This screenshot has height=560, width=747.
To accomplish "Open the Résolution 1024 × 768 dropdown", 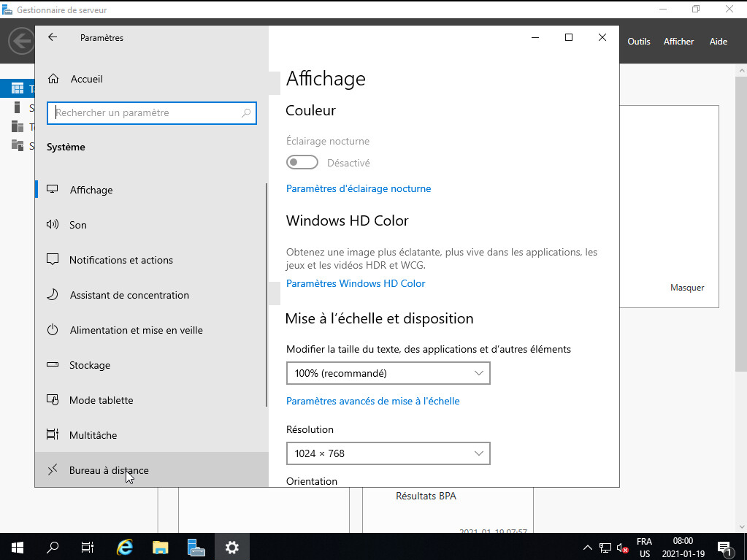I will 388,453.
